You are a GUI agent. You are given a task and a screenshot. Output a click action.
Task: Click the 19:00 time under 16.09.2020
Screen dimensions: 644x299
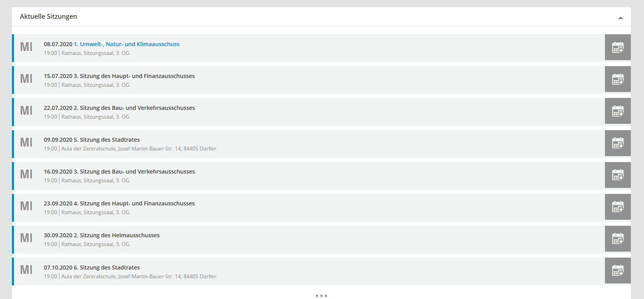[51, 180]
